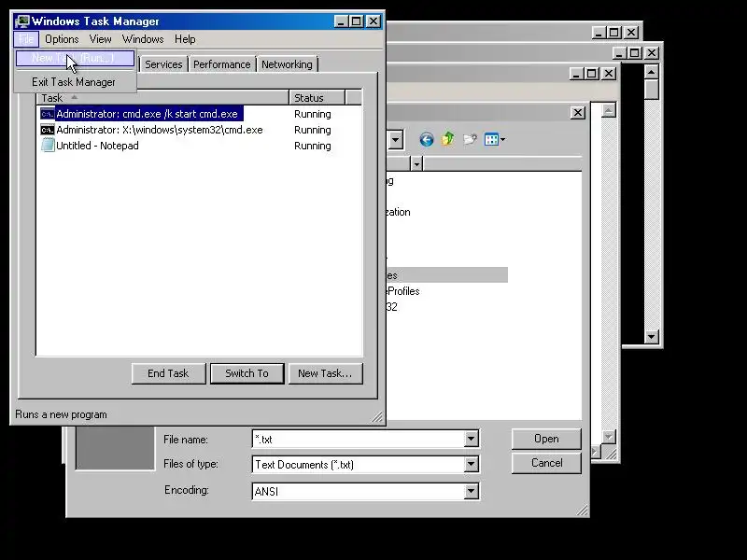The width and height of the screenshot is (747, 560).
Task: Select the highlighted folder ending in 'es'
Action: (447, 275)
